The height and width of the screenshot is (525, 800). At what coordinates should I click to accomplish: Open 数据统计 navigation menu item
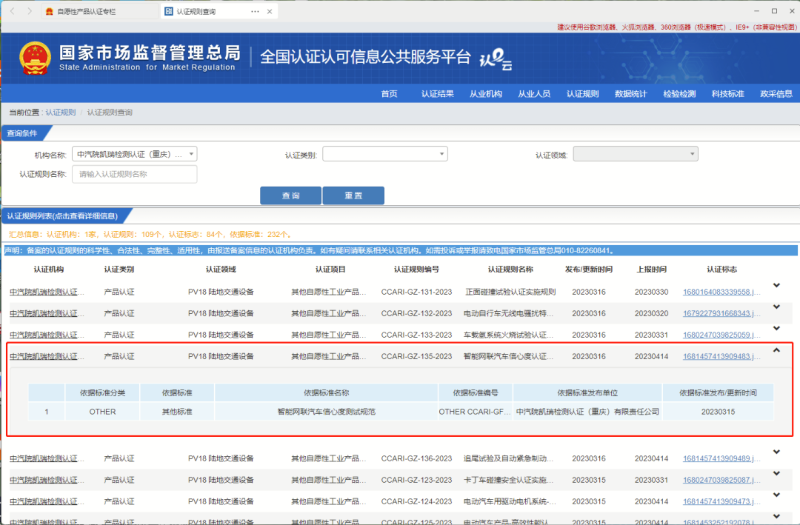[631, 94]
